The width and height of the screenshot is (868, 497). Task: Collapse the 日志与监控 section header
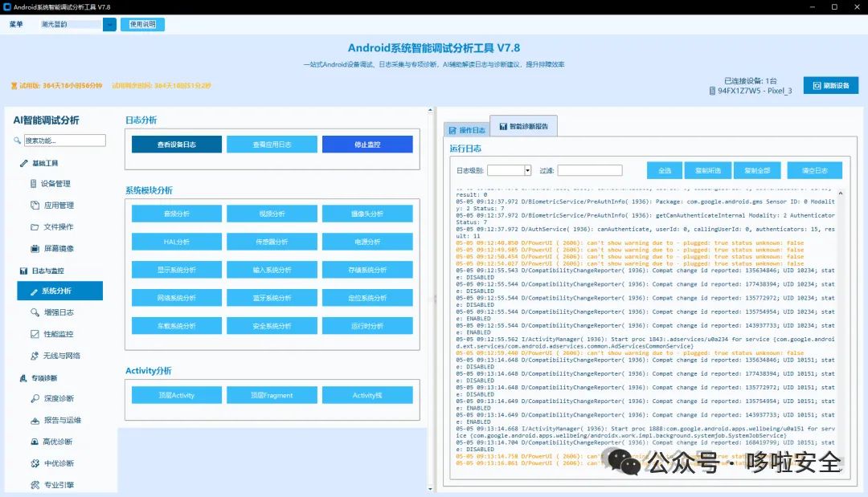pos(42,271)
